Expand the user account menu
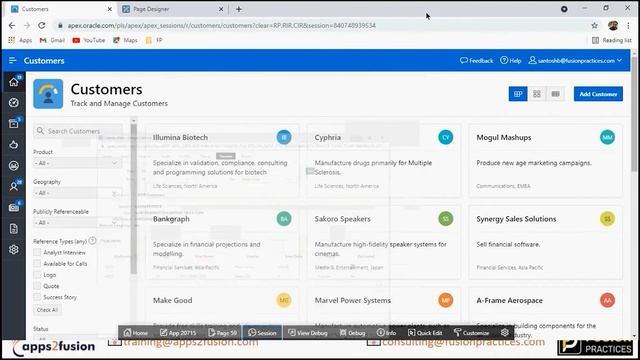The image size is (640, 360). [x=576, y=60]
